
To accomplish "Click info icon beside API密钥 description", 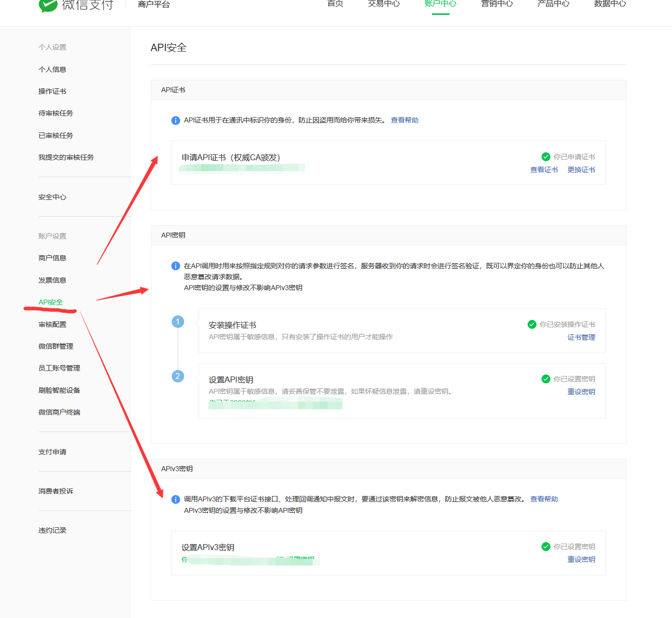I will click(176, 266).
